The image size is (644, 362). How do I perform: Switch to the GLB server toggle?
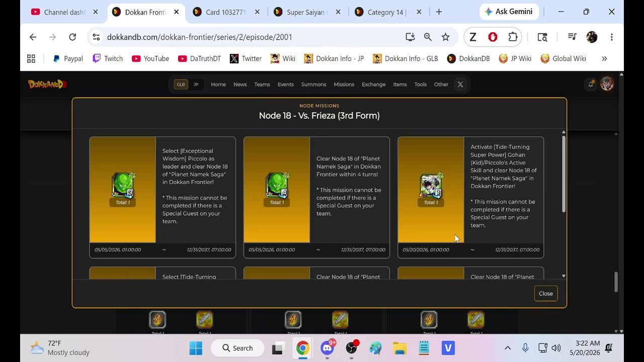pos(181,84)
